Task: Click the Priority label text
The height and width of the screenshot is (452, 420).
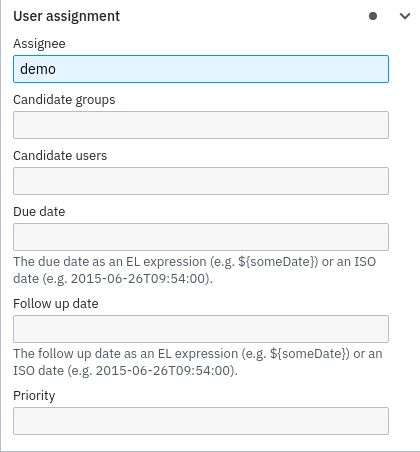Action: click(34, 396)
